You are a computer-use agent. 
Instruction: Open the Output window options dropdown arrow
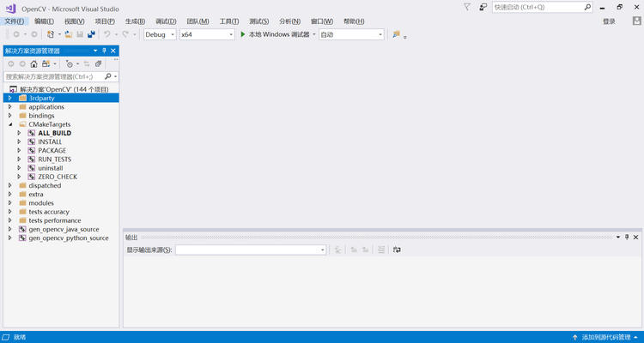(617, 238)
